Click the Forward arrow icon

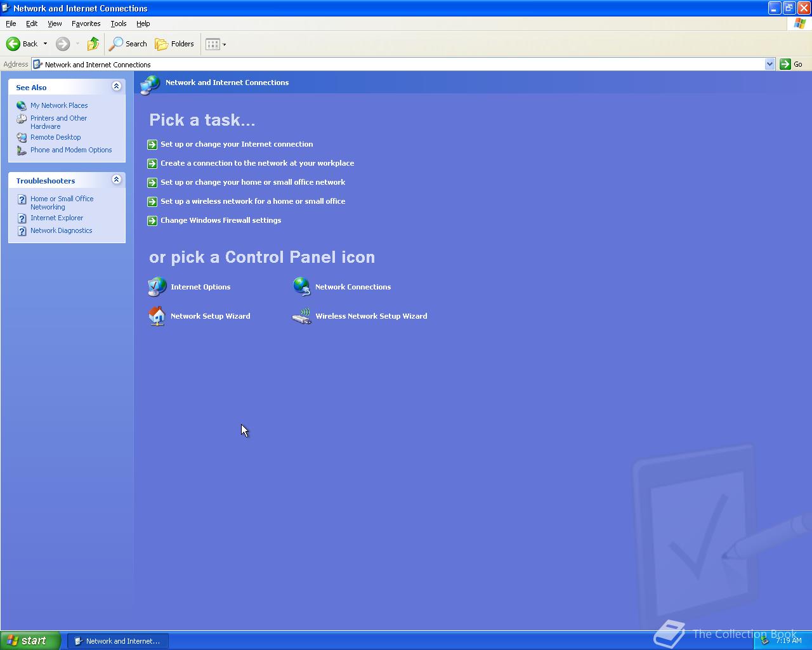62,44
